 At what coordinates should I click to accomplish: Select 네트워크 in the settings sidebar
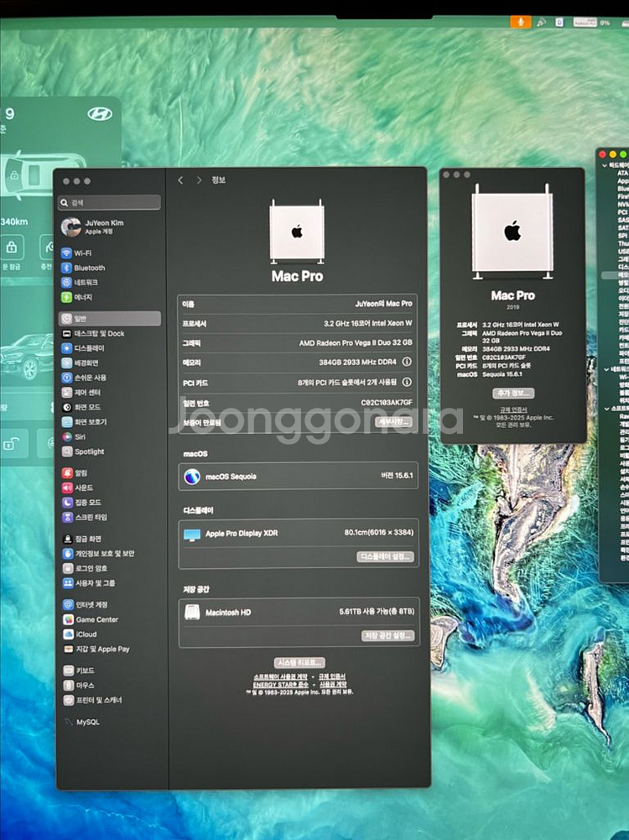(110, 282)
